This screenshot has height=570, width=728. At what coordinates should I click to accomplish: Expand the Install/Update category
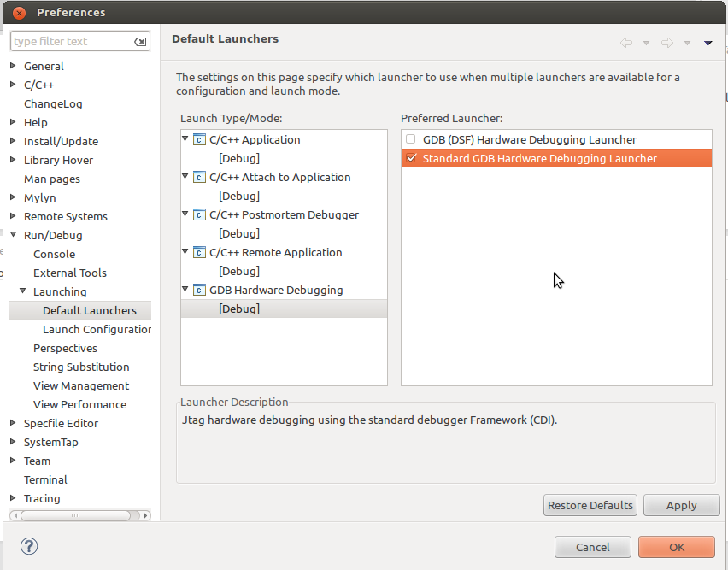(x=13, y=141)
